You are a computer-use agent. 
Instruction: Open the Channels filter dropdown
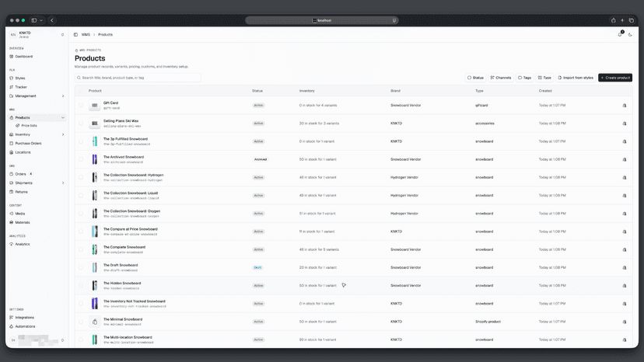click(x=501, y=78)
